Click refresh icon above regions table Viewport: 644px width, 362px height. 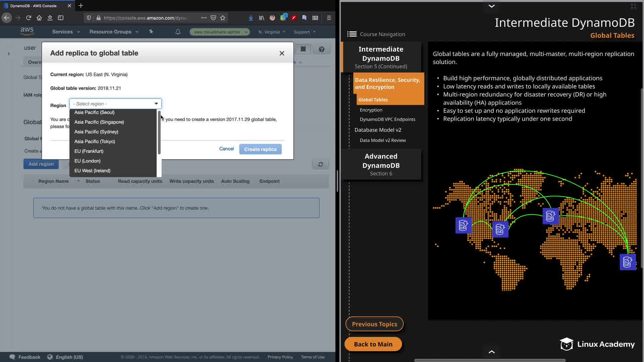click(x=320, y=164)
